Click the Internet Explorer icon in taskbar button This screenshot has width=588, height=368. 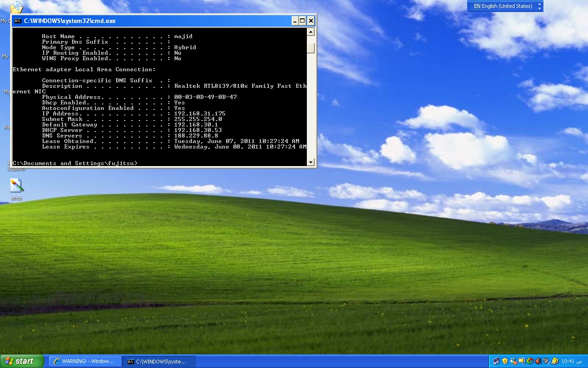57,361
